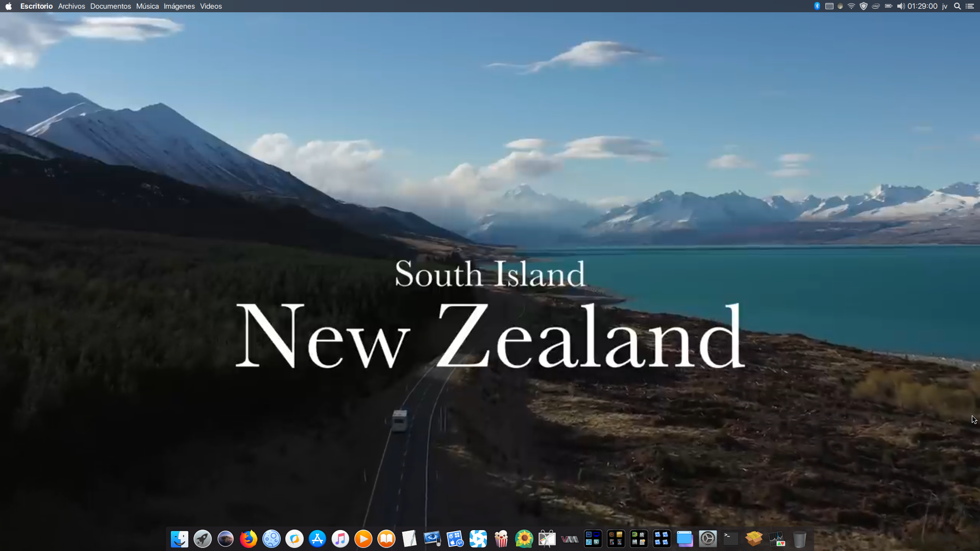Open the App Store dock icon

(x=317, y=539)
